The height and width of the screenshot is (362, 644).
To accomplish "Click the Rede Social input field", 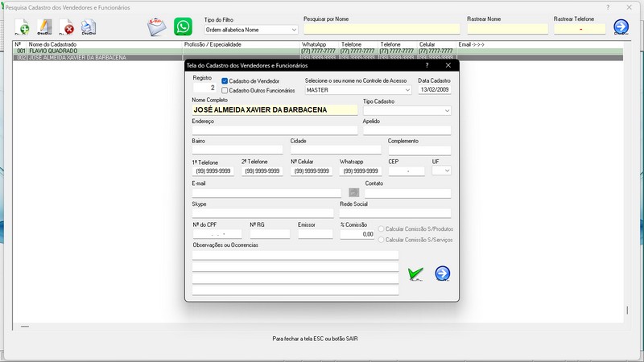I will [395, 213].
